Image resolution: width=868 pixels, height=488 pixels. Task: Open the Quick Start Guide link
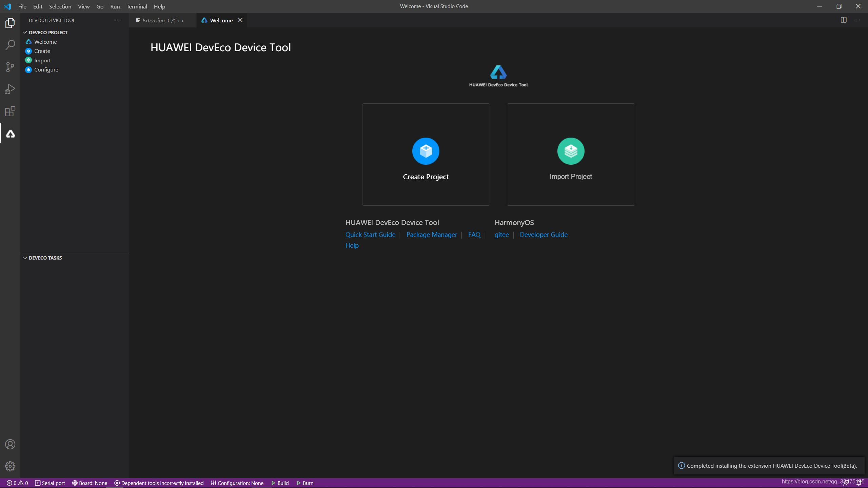(x=370, y=235)
